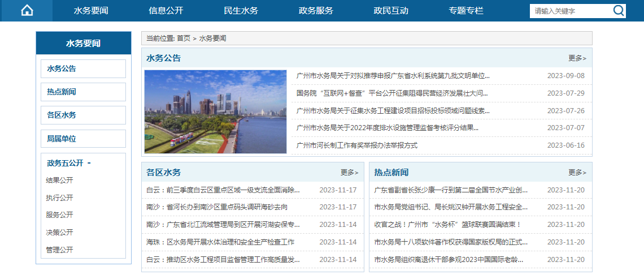Show 更多 in the 各区水务 panel
Viewport: 644px width, 279px height.
349,173
